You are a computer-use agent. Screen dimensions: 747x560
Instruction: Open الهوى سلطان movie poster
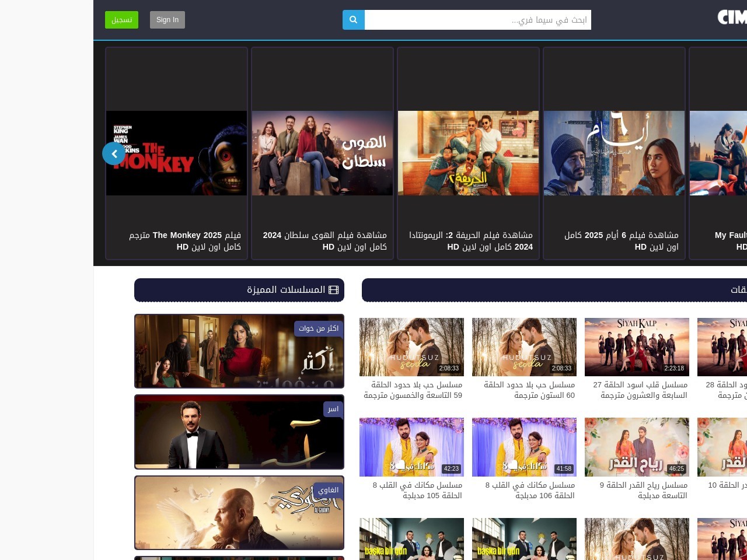323,153
